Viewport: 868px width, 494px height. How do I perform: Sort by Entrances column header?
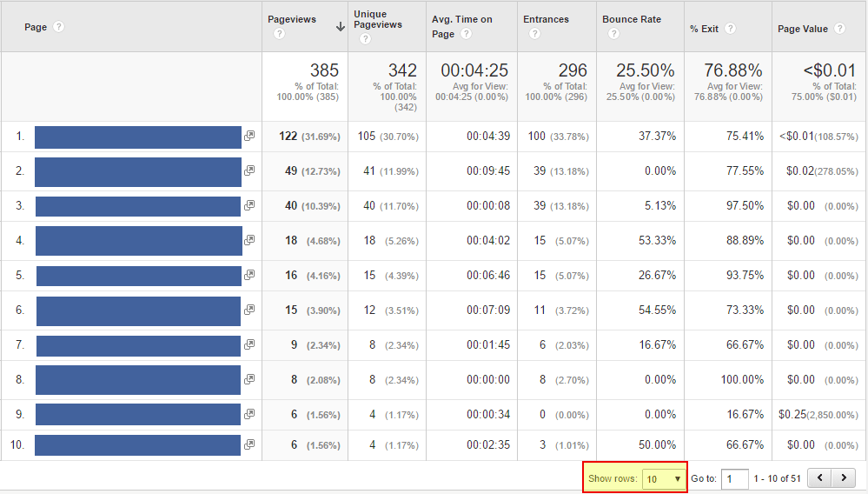(545, 19)
